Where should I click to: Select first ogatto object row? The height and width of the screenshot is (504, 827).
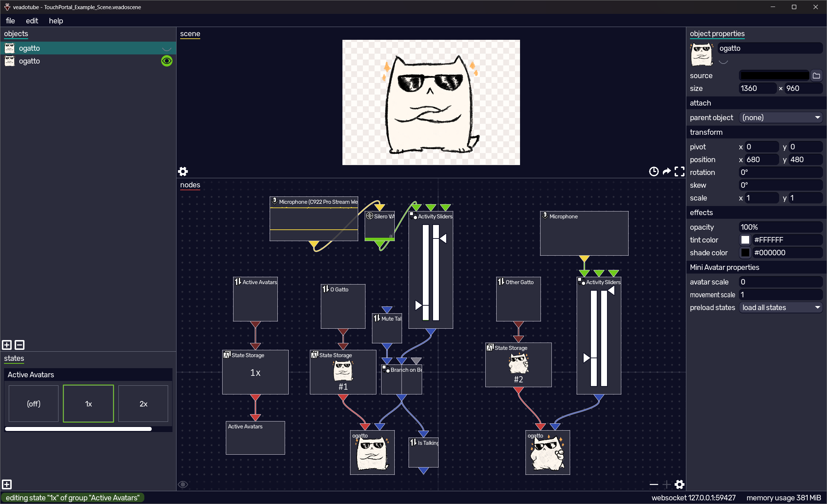88,48
